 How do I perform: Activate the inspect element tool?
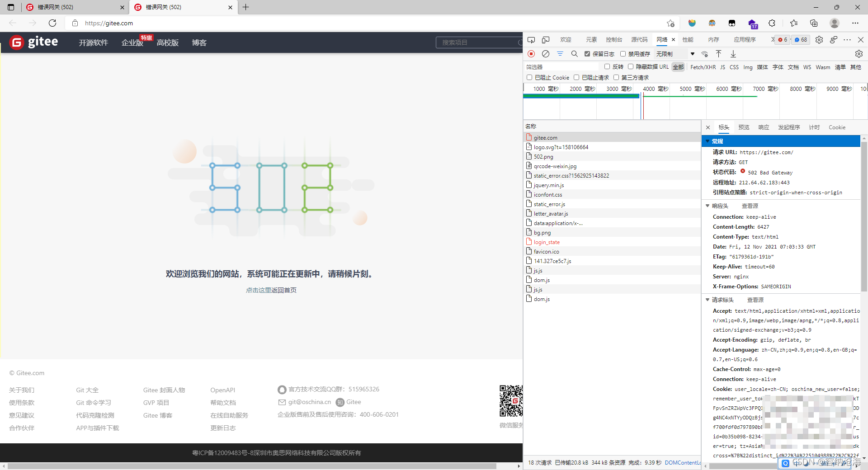click(531, 40)
